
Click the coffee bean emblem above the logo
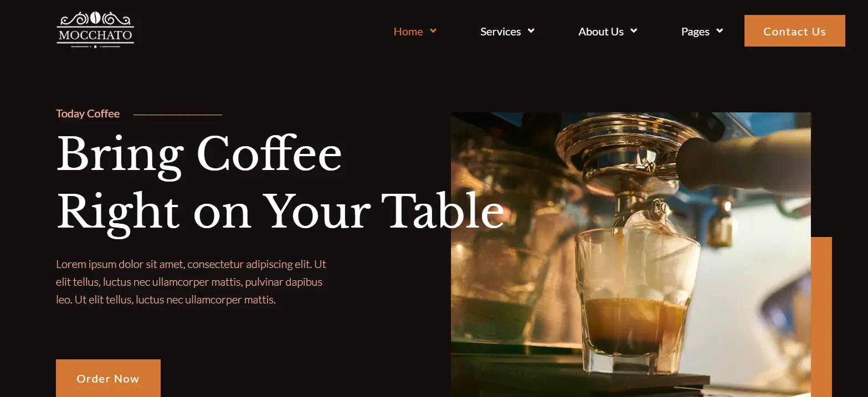[x=95, y=18]
